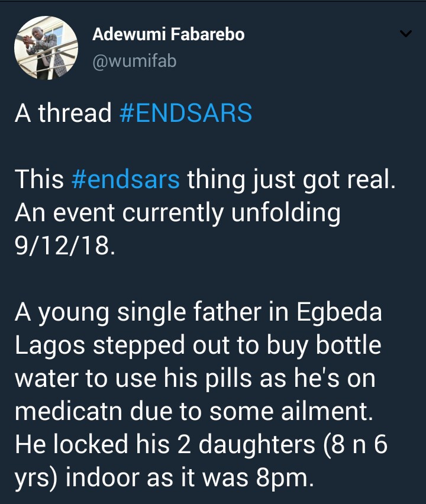426x504 pixels.
Task: Open the @wumifab handle
Action: pos(134,61)
